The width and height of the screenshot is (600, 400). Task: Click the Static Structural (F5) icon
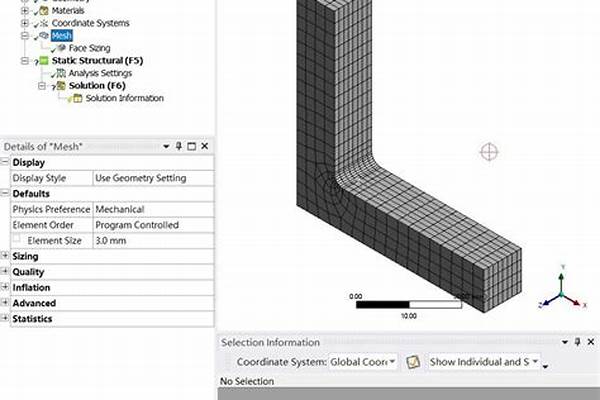[x=43, y=61]
